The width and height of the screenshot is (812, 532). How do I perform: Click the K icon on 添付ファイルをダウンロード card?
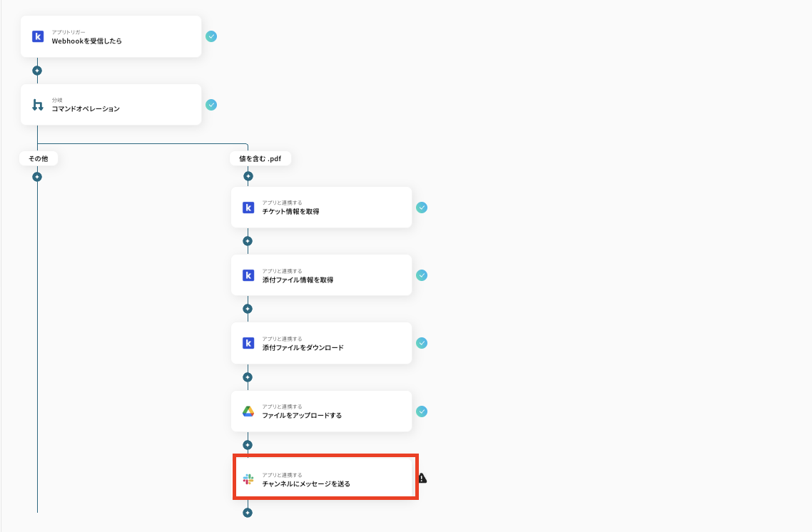click(x=248, y=343)
